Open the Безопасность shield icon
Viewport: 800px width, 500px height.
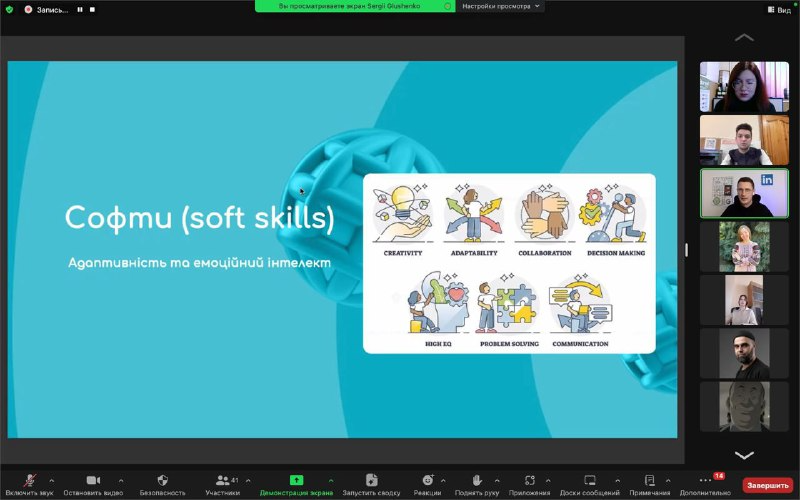pos(162,481)
